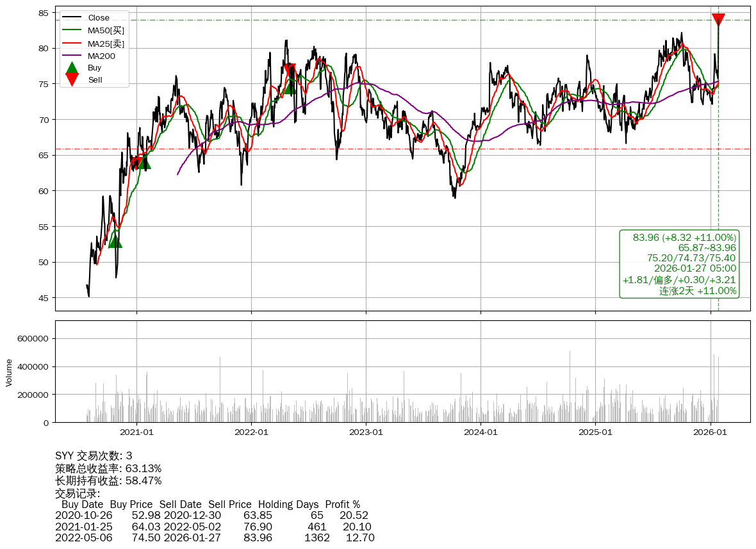Click the 2023-01 x-axis tick label

pos(366,432)
